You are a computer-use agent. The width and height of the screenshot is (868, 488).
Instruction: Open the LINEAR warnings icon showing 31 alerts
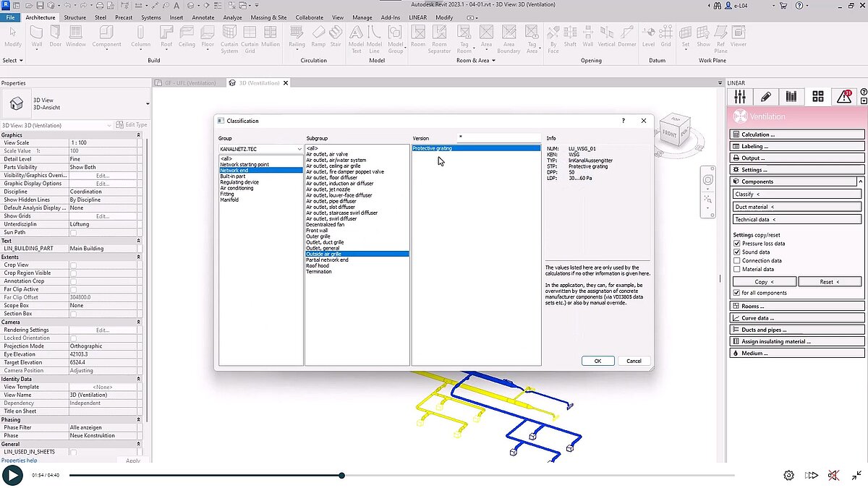[845, 96]
